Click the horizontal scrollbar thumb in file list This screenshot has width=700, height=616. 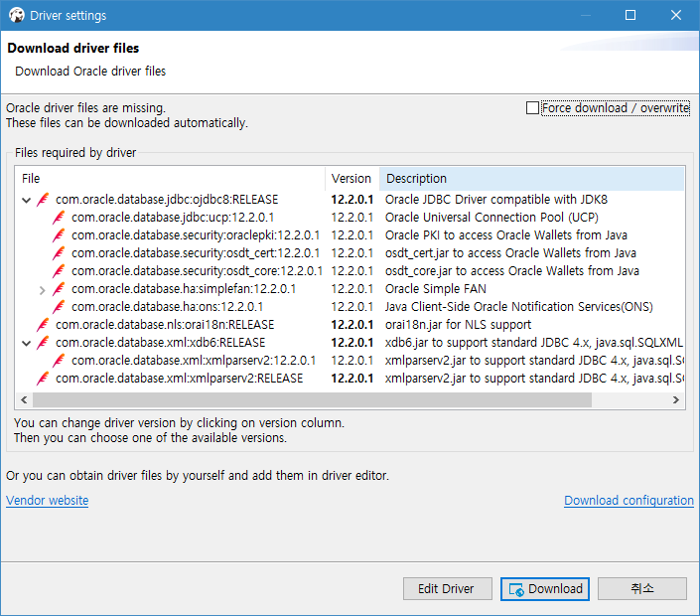(x=312, y=399)
